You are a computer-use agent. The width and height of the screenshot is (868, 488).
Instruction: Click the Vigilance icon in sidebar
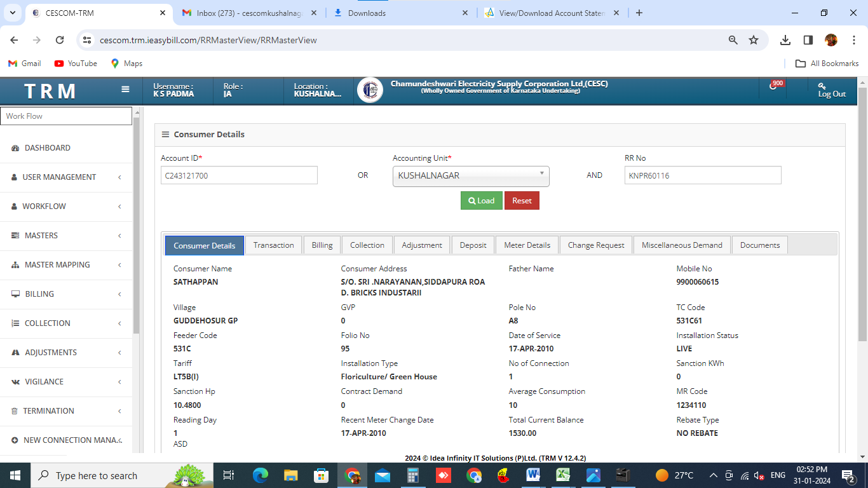coord(15,382)
